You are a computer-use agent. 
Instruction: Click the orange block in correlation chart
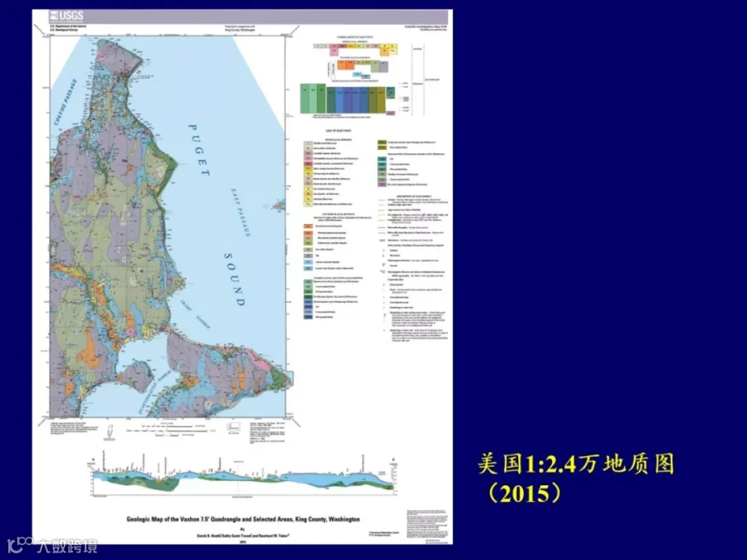(x=347, y=65)
